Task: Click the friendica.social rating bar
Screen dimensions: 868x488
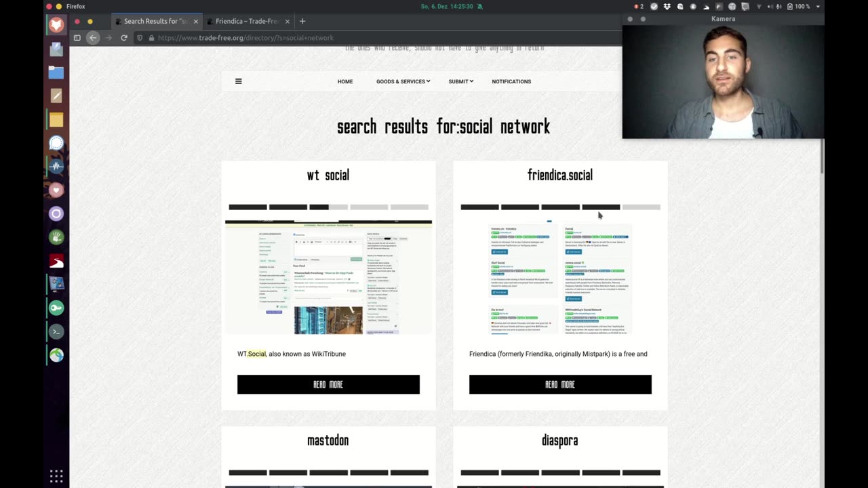Action: (x=560, y=207)
